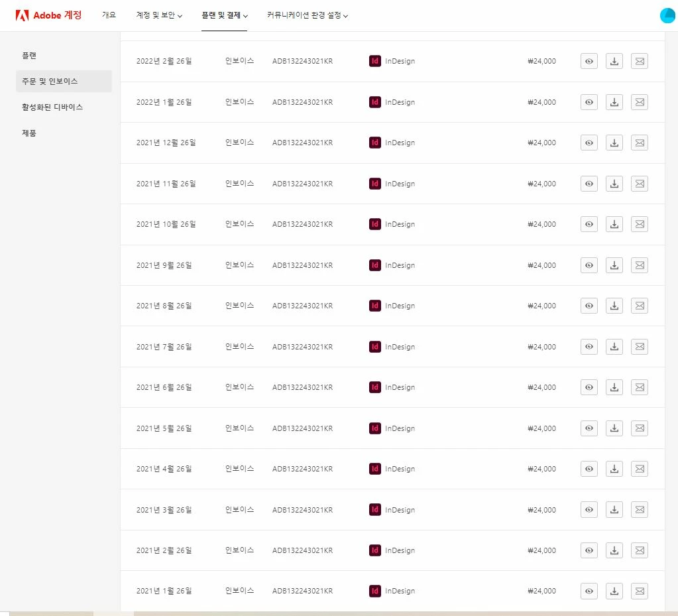Email the 2021년 6월 26일 invoice
Viewport: 678px width, 616px height.
[x=640, y=387]
